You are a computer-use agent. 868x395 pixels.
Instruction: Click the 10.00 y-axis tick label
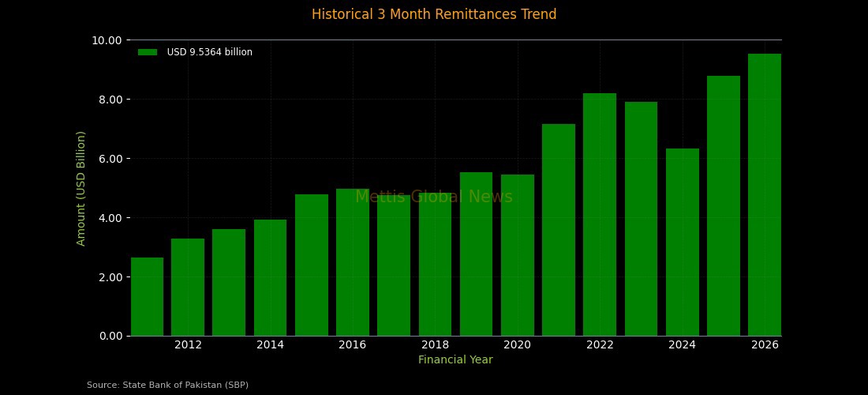[107, 40]
